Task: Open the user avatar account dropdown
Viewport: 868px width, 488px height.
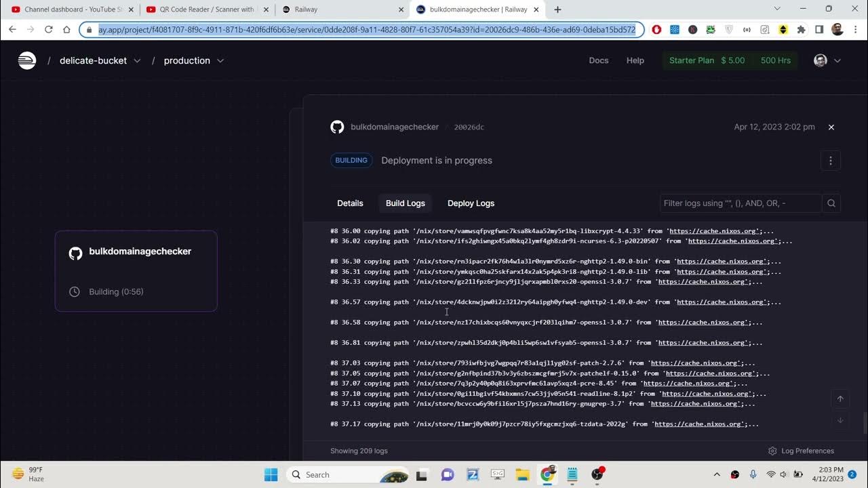Action: pyautogui.click(x=827, y=60)
